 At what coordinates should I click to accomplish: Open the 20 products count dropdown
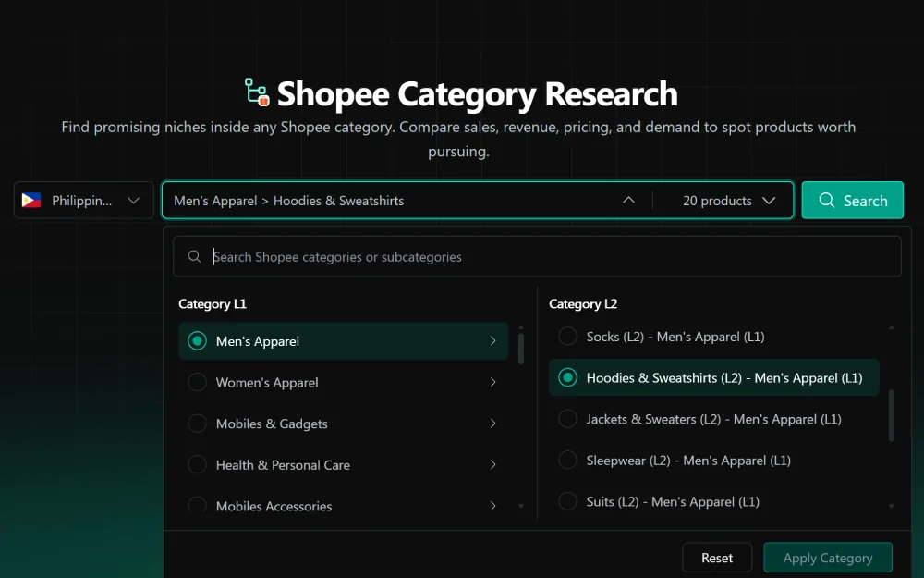728,201
